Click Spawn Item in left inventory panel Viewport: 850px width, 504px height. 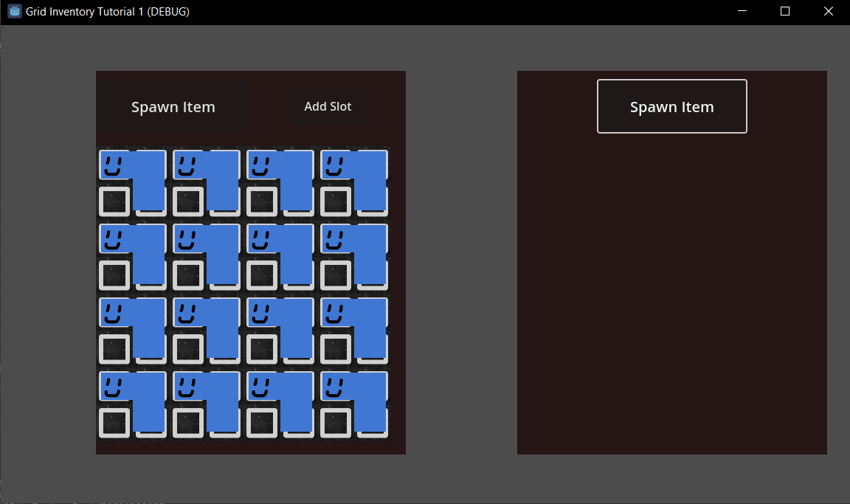tap(173, 107)
